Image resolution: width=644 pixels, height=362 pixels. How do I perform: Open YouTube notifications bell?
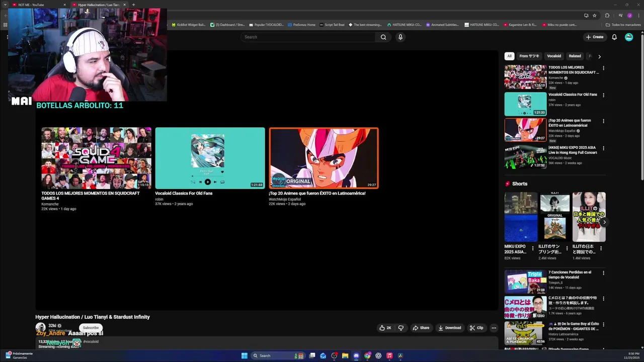coord(614,37)
